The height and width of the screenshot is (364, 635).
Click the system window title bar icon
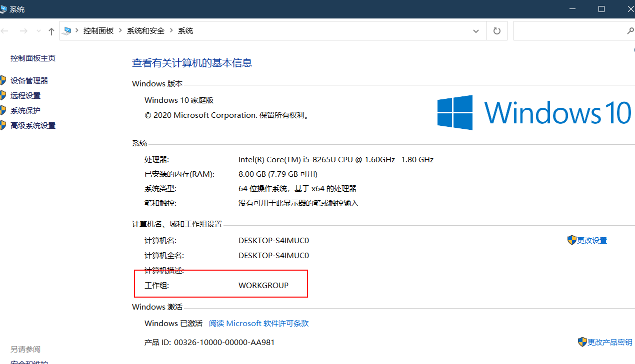pos(3,9)
